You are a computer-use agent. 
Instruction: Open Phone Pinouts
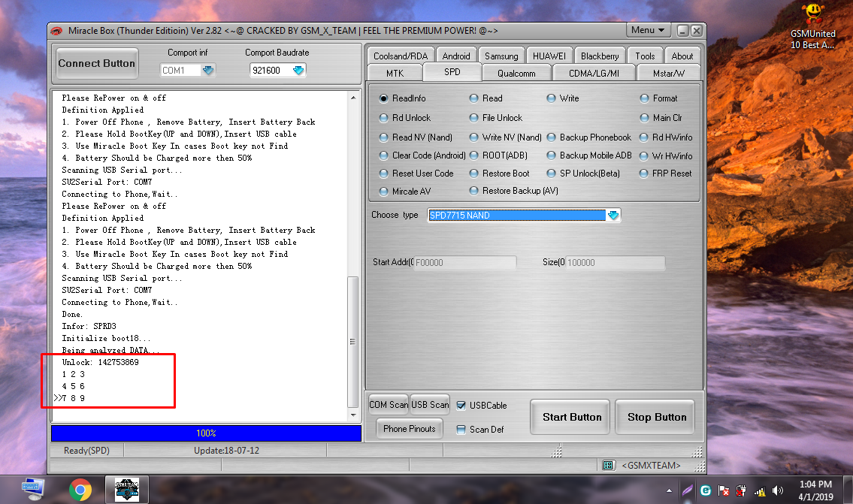(409, 429)
